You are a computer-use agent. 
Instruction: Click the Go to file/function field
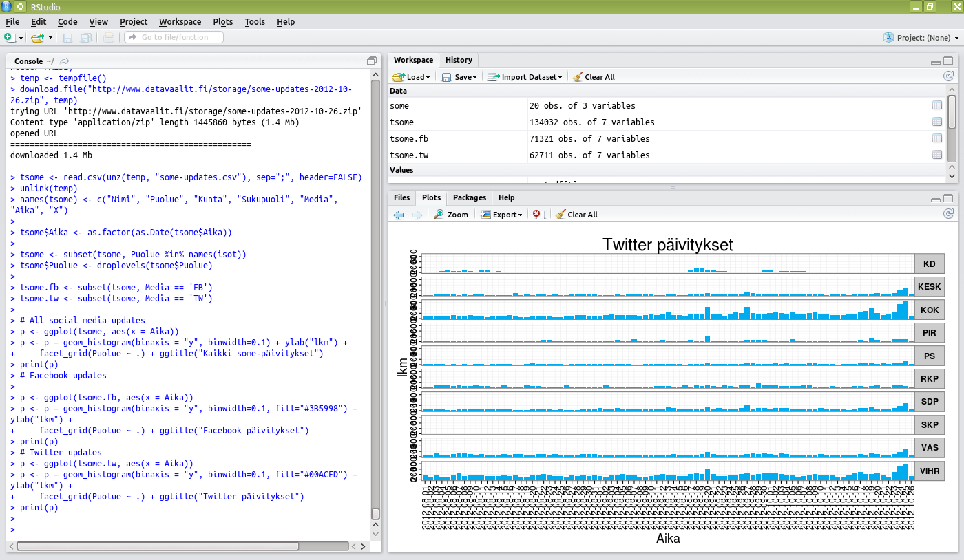click(174, 37)
